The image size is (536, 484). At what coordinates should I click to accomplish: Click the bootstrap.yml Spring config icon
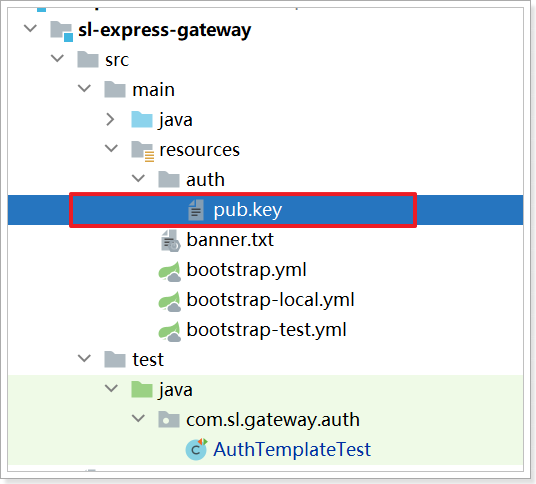point(170,271)
